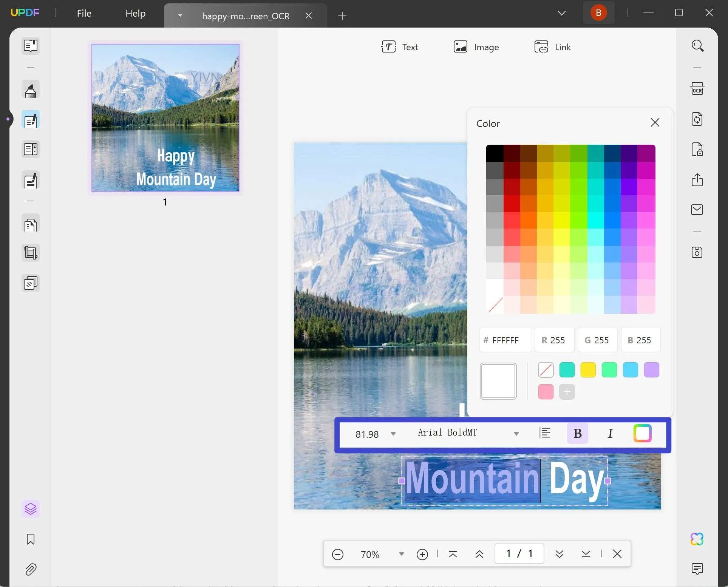Expand the font size dropdown 81.98
The width and height of the screenshot is (728, 587).
393,434
